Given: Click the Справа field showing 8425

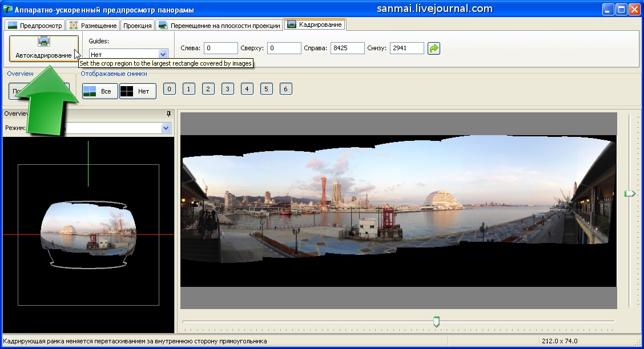Looking at the screenshot, I should [347, 48].
